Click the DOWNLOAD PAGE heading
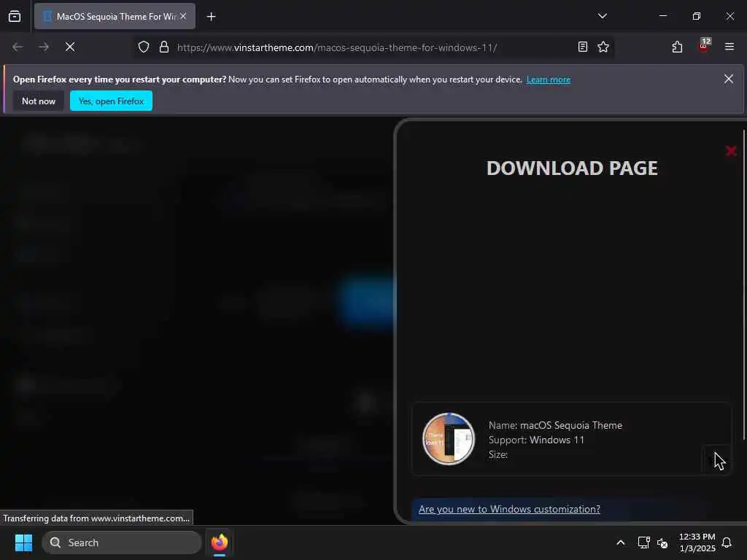Viewport: 747px width, 560px height. pos(572,168)
